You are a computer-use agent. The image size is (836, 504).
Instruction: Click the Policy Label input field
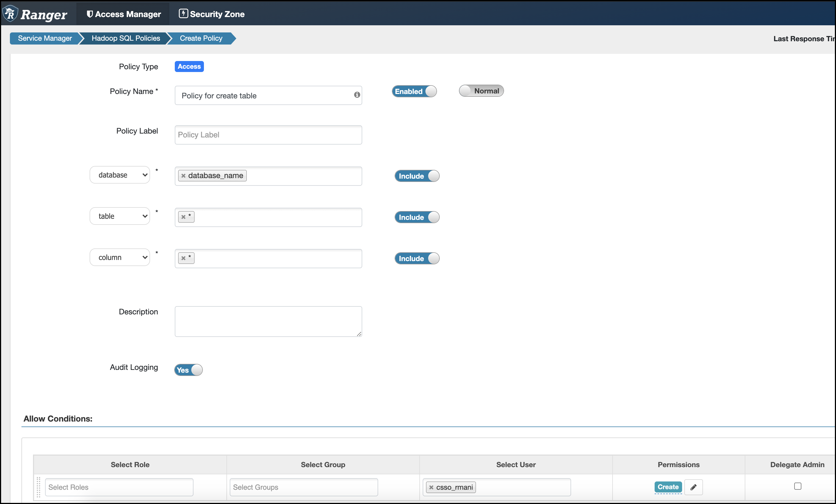(268, 135)
